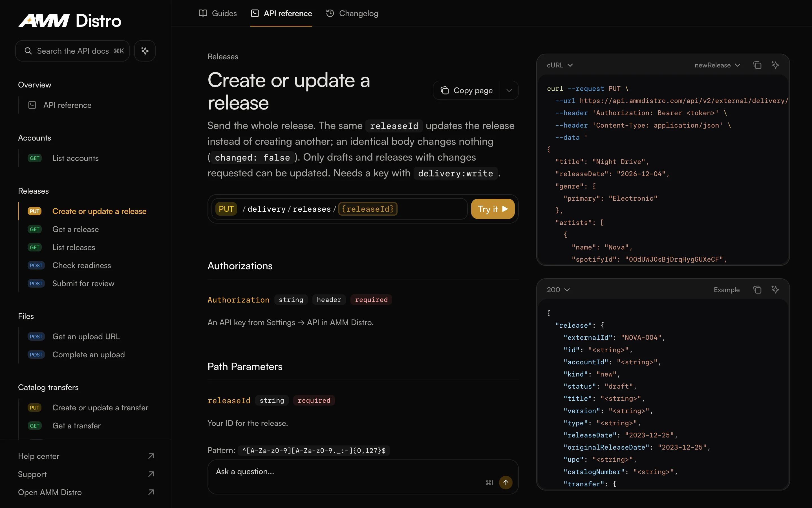Click the Changelog history icon
This screenshot has height=508, width=812.
pyautogui.click(x=330, y=14)
